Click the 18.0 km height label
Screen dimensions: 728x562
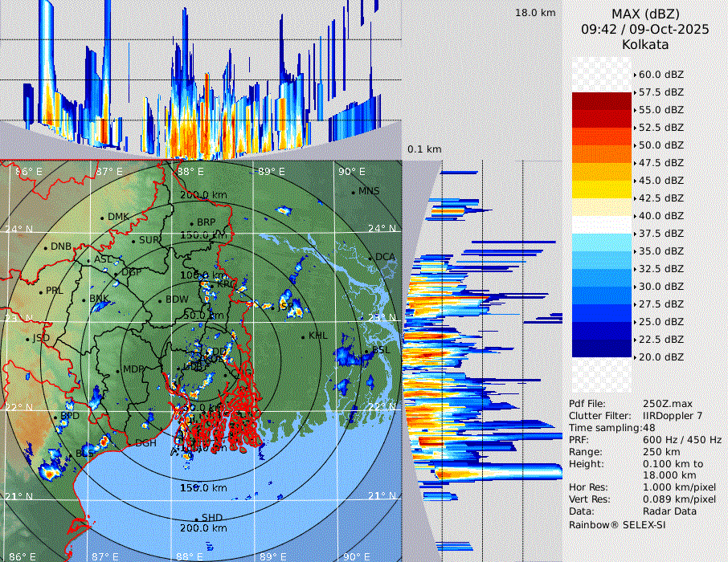[535, 13]
